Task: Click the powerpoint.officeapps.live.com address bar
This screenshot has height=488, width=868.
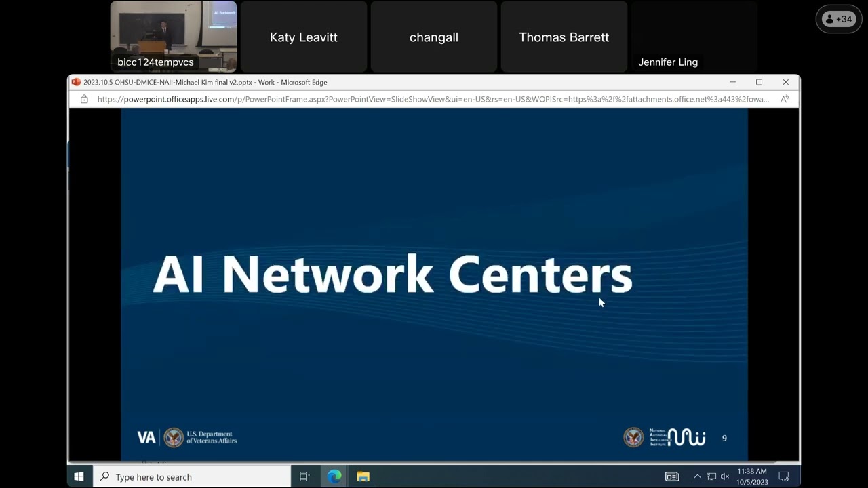Action: (x=433, y=99)
